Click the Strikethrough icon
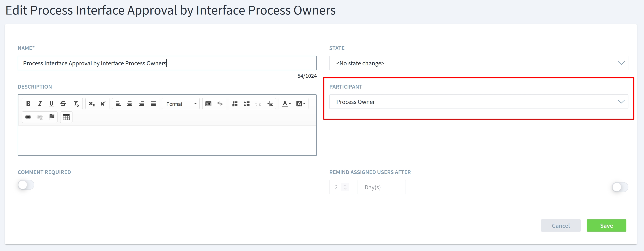 point(63,103)
